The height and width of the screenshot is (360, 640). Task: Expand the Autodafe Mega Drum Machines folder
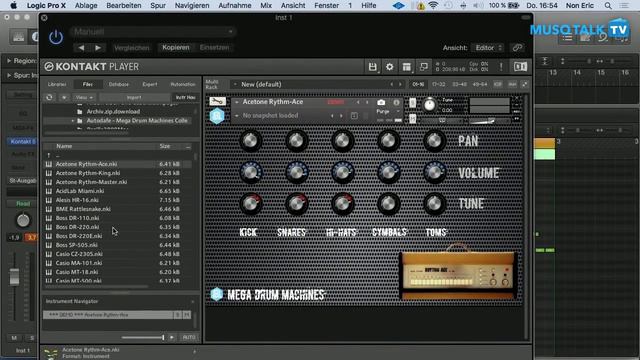[73, 121]
